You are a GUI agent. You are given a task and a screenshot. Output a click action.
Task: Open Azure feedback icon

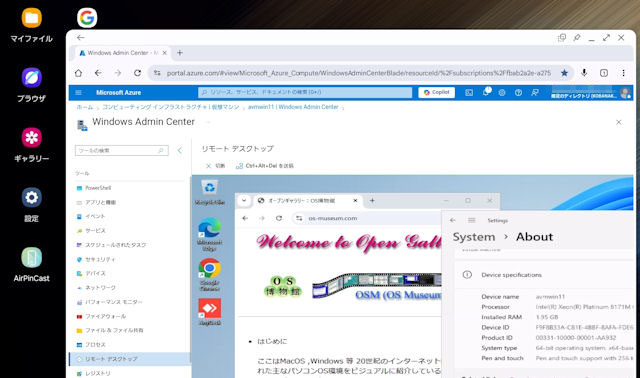535,93
